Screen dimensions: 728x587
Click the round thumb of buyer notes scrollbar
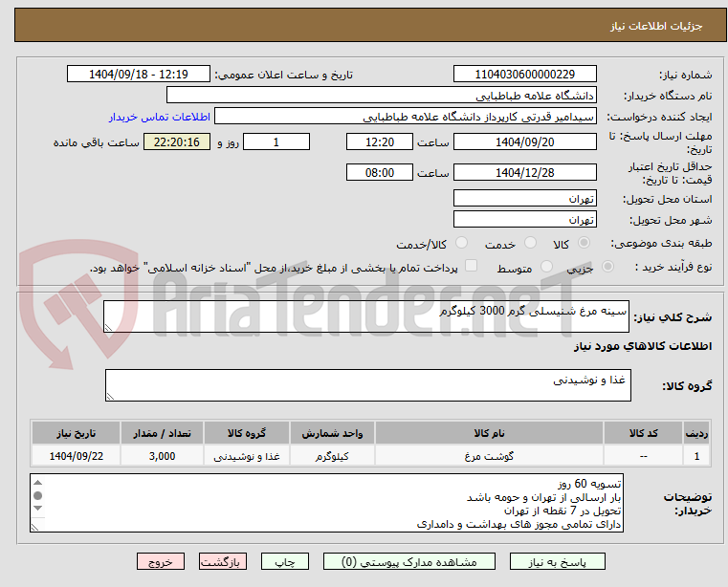[x=38, y=495]
